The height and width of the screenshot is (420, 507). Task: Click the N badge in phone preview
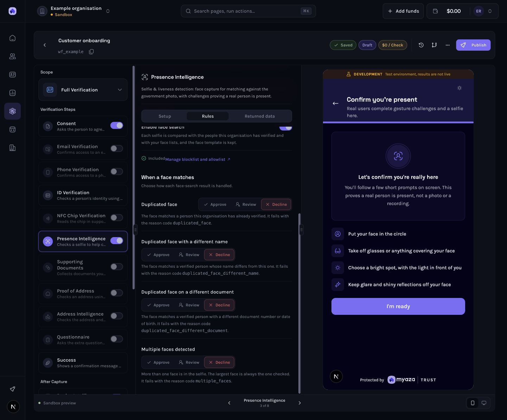pyautogui.click(x=336, y=376)
